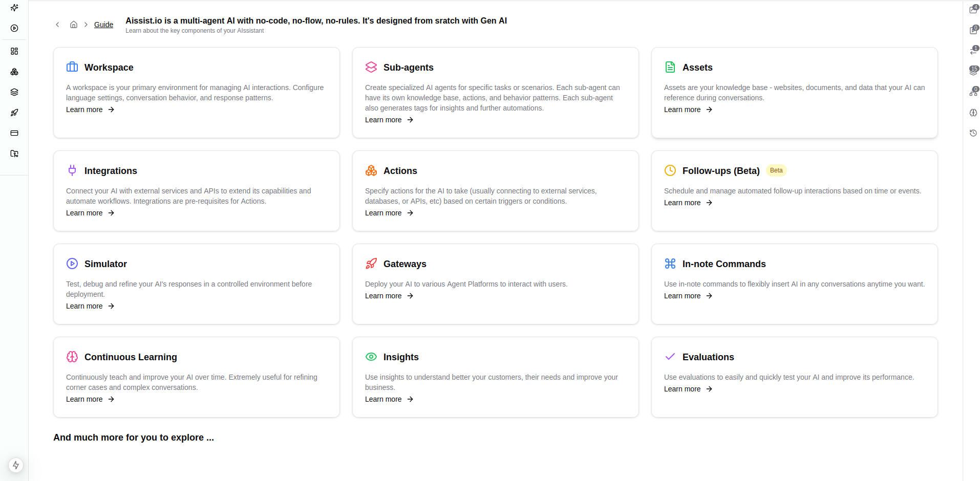Click the stacked layers icon showing 15 on the right
Viewport: 980px width, 481px height.
tap(973, 70)
